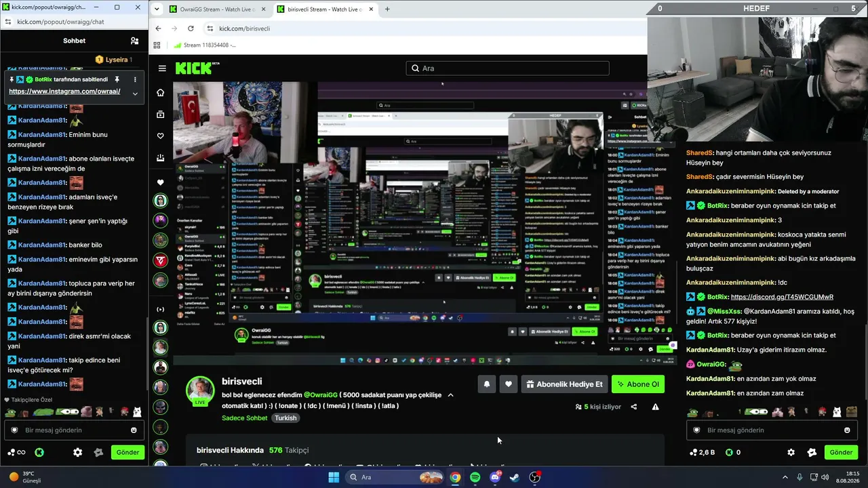Screen dimensions: 868x488
Task: Open OBS Studio from the taskbar
Action: point(534,477)
